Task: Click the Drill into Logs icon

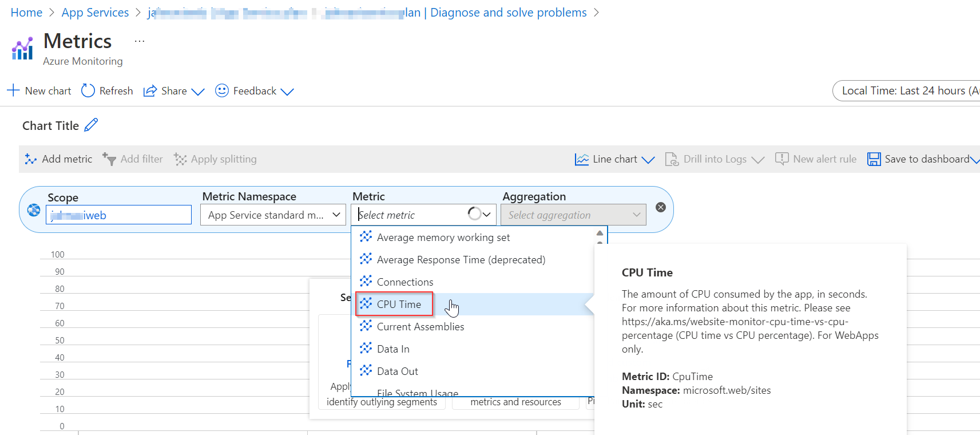Action: (672, 159)
